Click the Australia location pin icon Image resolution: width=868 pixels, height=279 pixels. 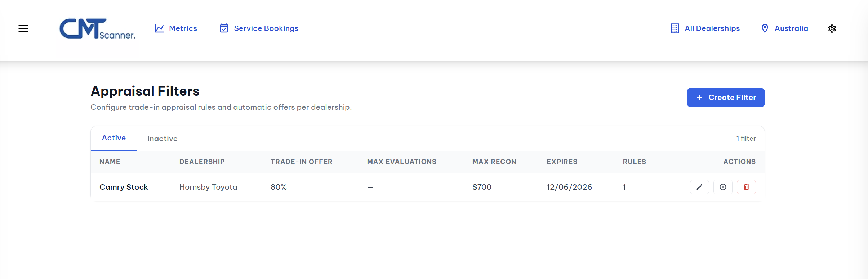765,28
